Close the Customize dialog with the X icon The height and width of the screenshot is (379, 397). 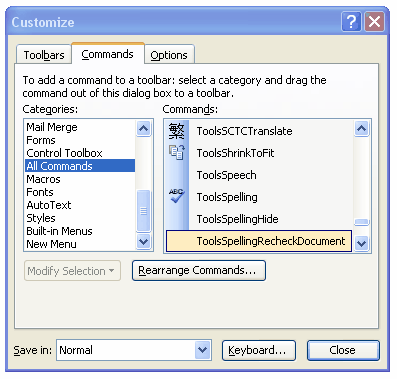tap(374, 22)
